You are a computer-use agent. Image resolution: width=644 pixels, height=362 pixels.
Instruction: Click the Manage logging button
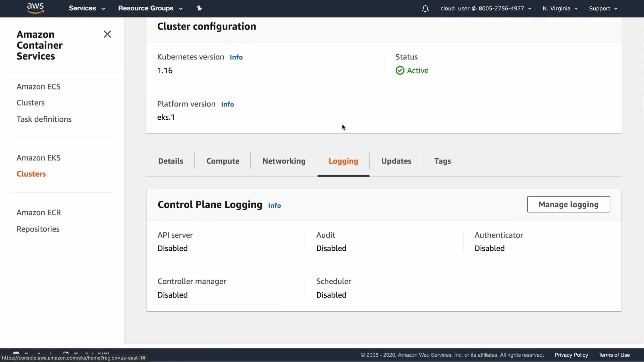(568, 204)
